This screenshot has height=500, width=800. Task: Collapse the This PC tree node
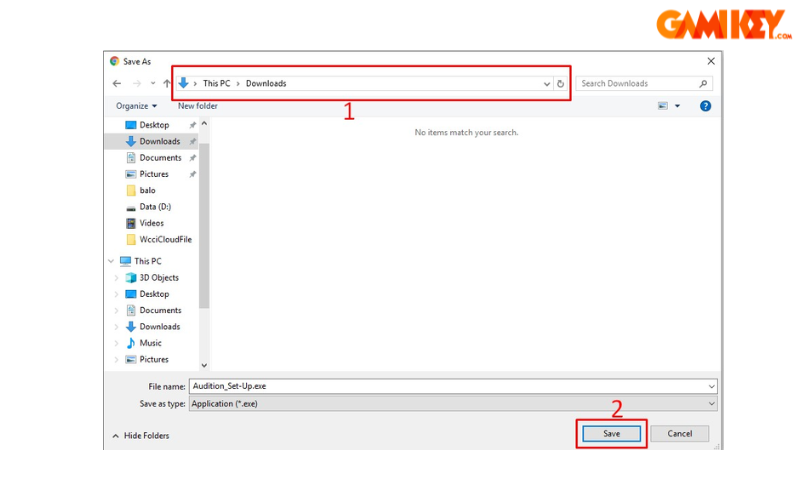[x=111, y=261]
